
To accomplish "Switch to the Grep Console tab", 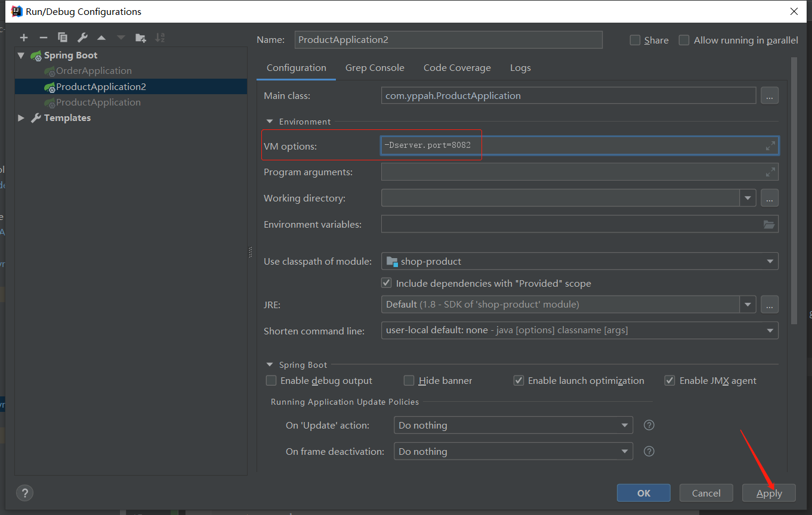I will click(x=375, y=68).
